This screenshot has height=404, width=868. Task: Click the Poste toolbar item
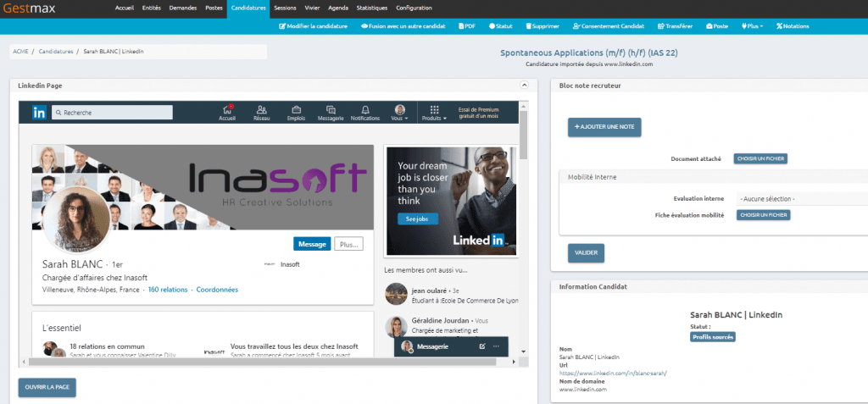[x=717, y=26]
